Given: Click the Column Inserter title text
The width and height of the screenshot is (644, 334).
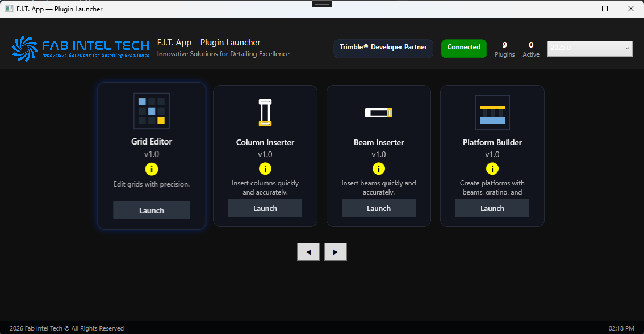Looking at the screenshot, I should pyautogui.click(x=265, y=142).
